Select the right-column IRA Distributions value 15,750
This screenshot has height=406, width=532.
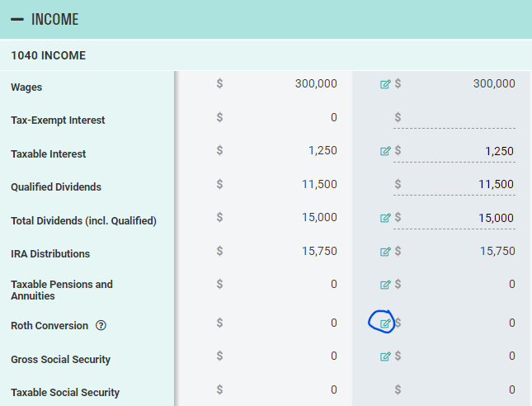coord(497,251)
